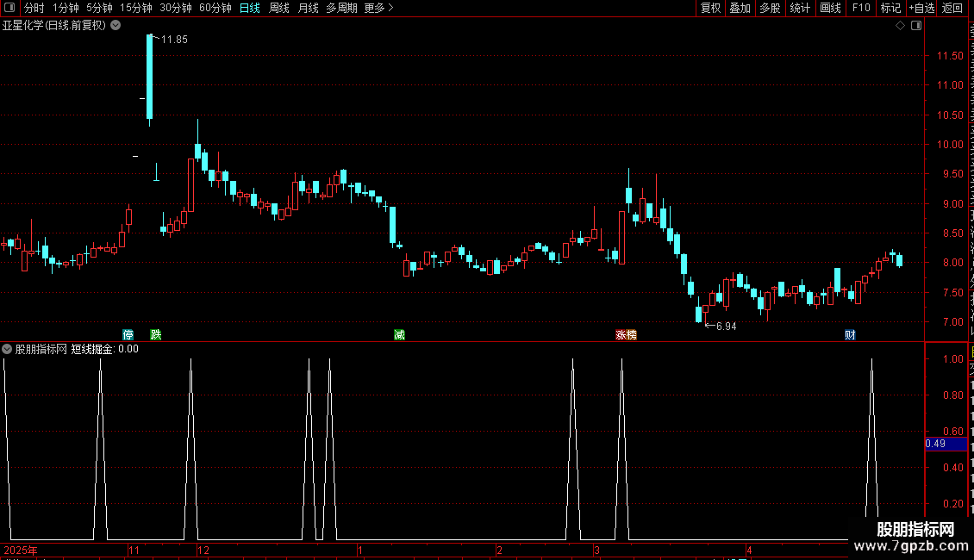Image resolution: width=974 pixels, height=560 pixels.
Task: Switch to 分时 intraday view
Action: [34, 8]
